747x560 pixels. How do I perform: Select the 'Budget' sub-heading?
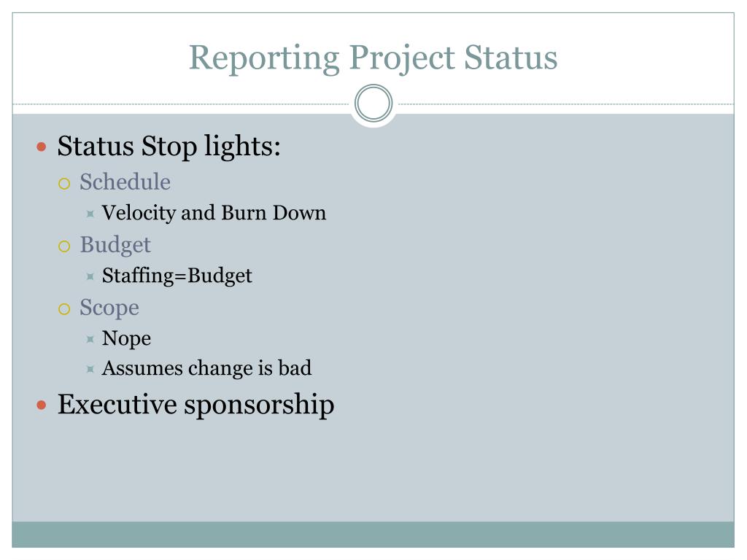115,245
